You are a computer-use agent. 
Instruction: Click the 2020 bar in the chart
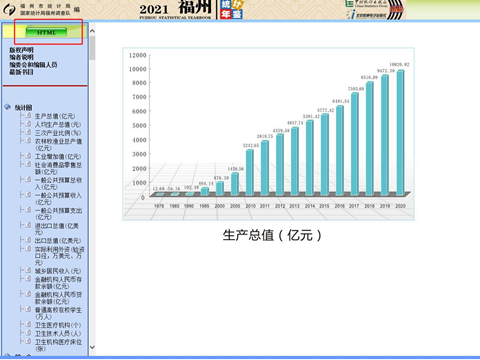click(x=400, y=133)
